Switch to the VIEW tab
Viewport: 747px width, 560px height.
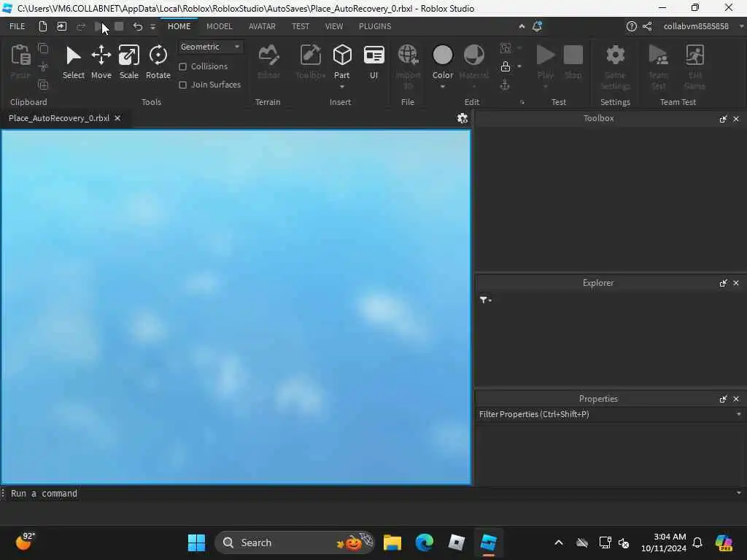(334, 26)
